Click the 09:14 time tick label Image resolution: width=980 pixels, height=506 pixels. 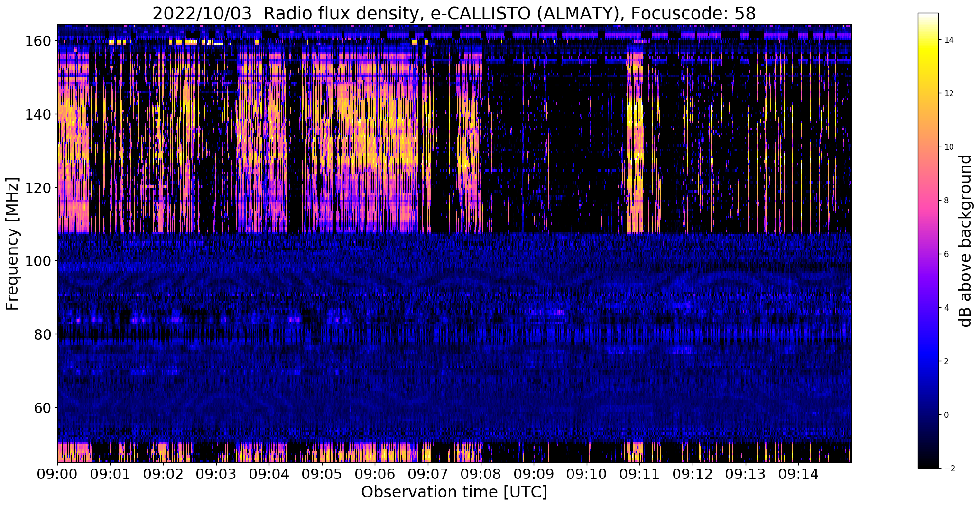pos(799,474)
